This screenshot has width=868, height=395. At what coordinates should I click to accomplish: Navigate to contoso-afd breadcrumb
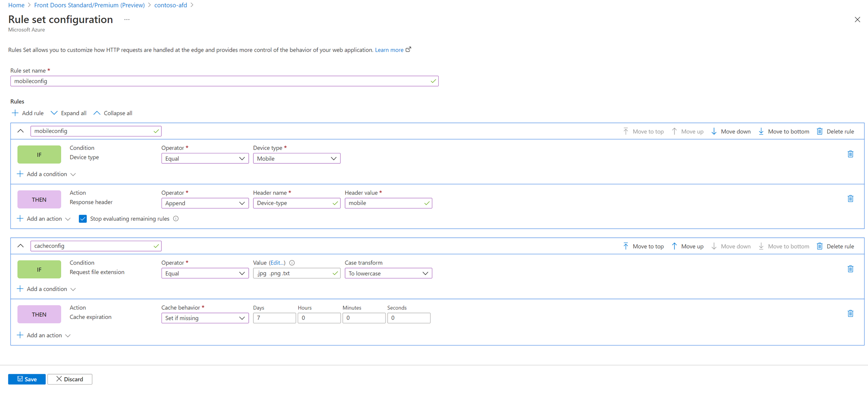[x=171, y=5]
